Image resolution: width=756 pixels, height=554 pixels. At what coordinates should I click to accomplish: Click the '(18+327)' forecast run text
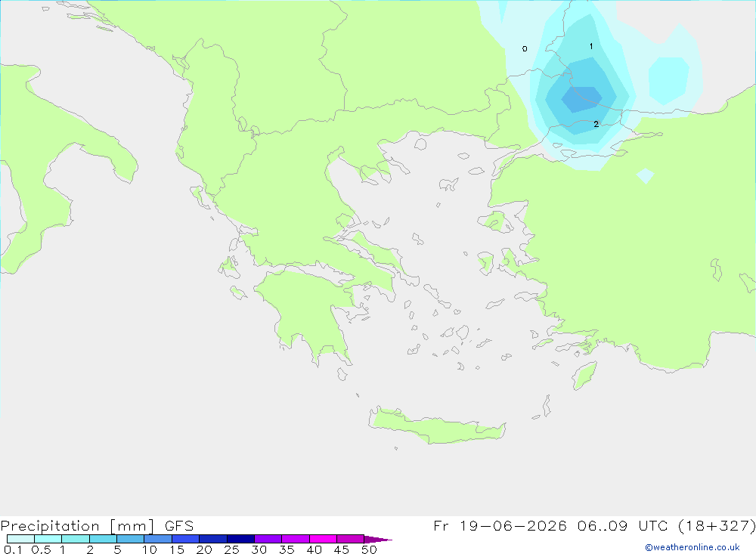tap(717, 525)
